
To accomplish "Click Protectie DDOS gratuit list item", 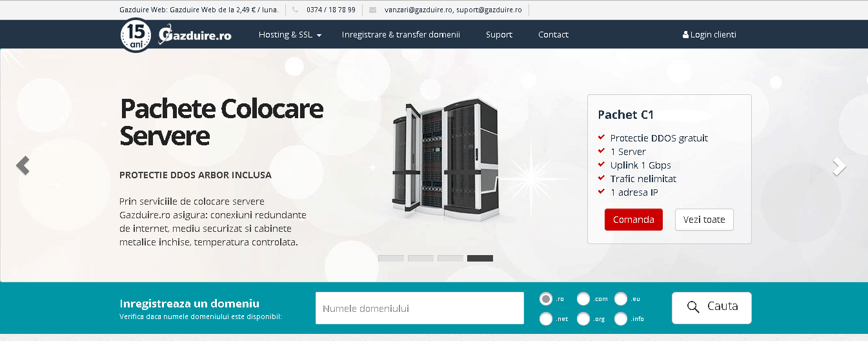I will click(659, 138).
